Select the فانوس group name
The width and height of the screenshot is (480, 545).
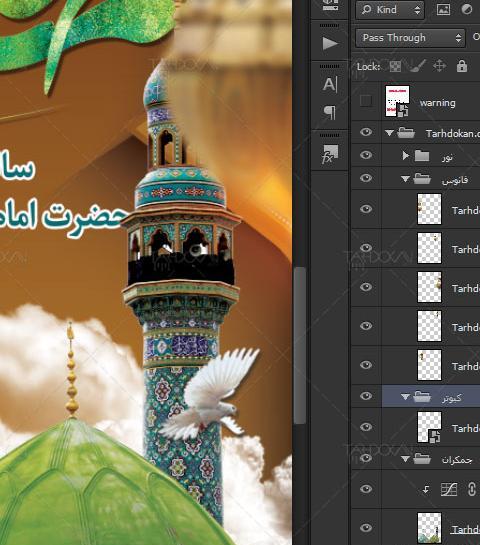coord(455,180)
